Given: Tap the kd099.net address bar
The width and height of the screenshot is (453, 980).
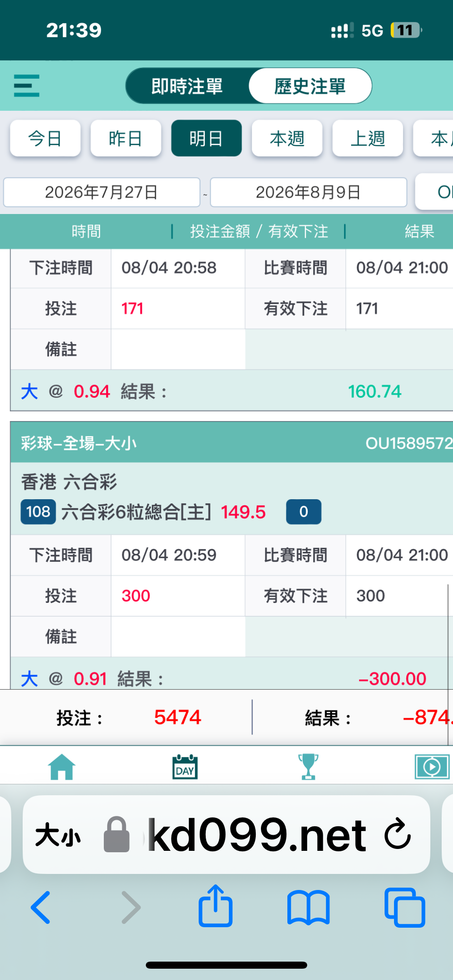Looking at the screenshot, I should [257, 834].
